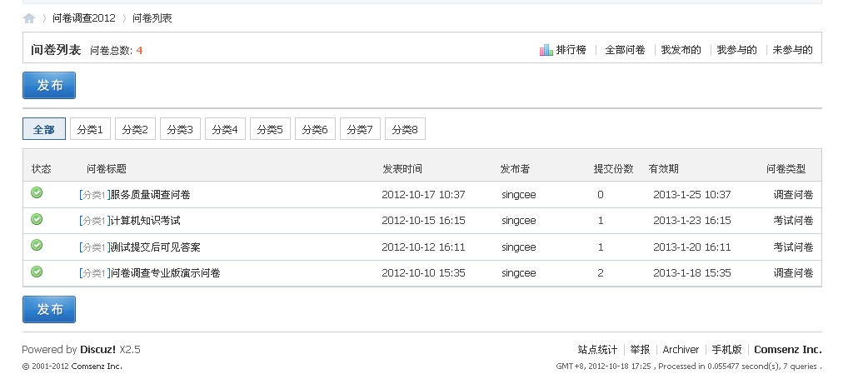Viewport: 868px width, 384px height.
Task: Show 未参与的 questionnaires
Action: point(792,50)
